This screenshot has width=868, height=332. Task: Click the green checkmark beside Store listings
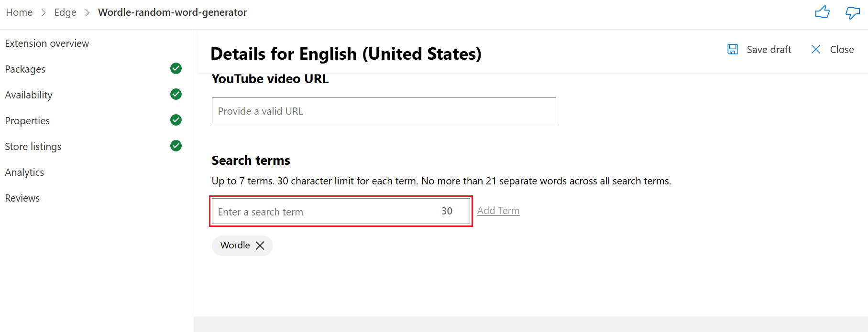[176, 146]
